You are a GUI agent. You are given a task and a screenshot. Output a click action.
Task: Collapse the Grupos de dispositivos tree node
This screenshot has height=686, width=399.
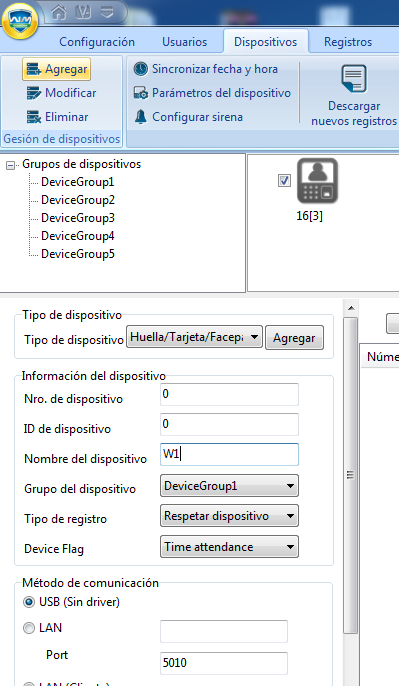pos(10,165)
